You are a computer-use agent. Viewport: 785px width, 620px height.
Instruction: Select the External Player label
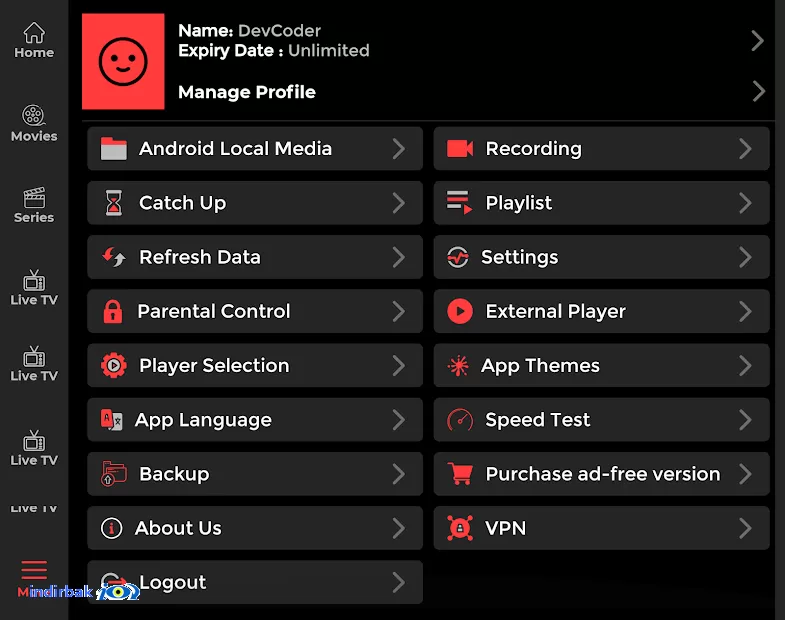pos(556,312)
